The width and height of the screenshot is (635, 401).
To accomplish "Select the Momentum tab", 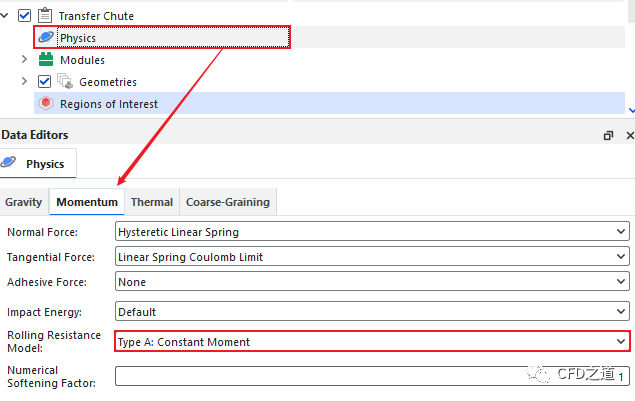I will click(87, 202).
